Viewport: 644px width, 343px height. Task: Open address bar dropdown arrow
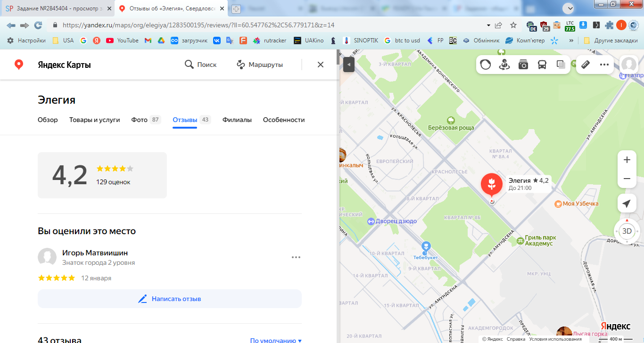488,25
